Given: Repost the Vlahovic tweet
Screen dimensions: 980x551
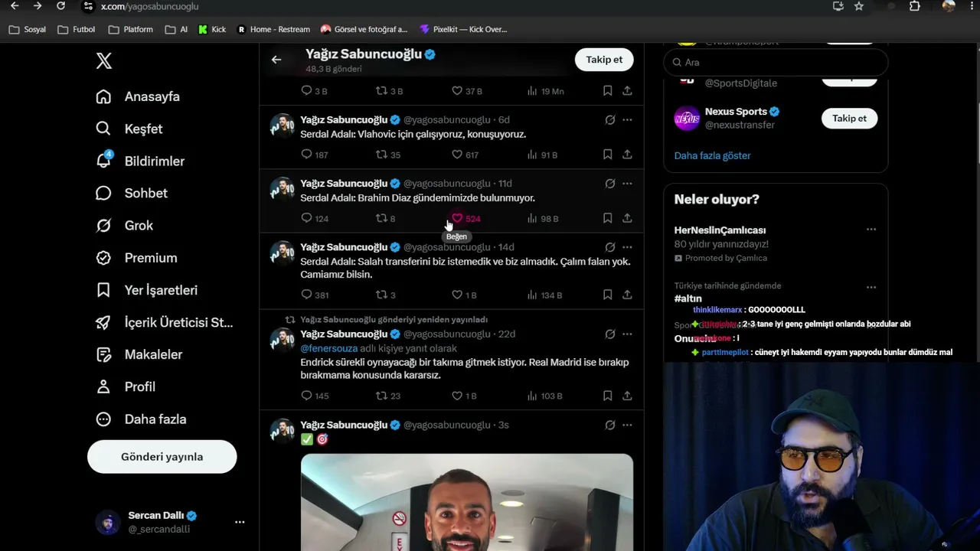Looking at the screenshot, I should pos(388,155).
